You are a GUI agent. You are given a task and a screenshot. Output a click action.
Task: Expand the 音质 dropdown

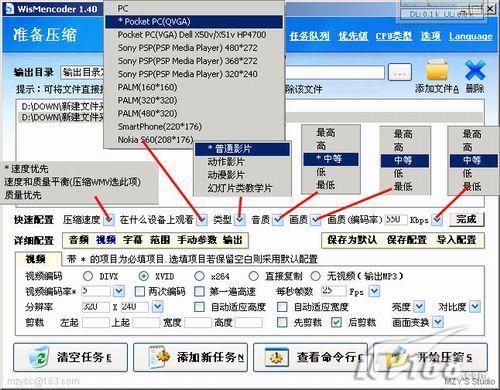pyautogui.click(x=277, y=220)
